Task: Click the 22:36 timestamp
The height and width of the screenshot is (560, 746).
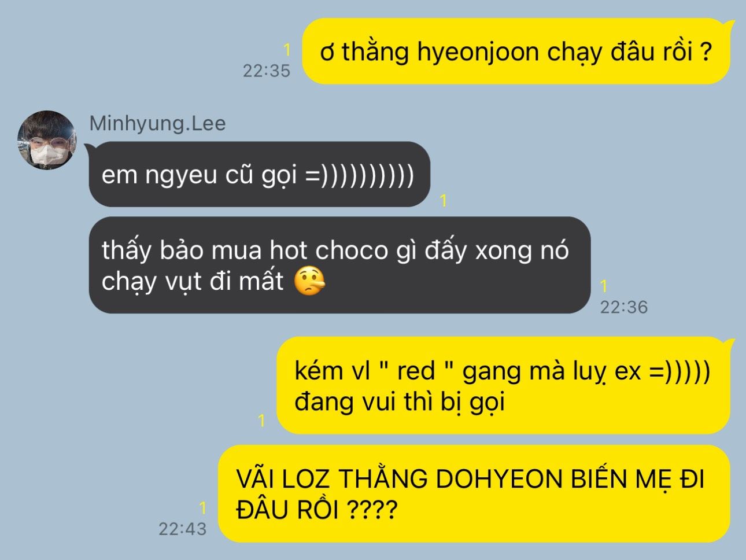Action: pyautogui.click(x=623, y=307)
